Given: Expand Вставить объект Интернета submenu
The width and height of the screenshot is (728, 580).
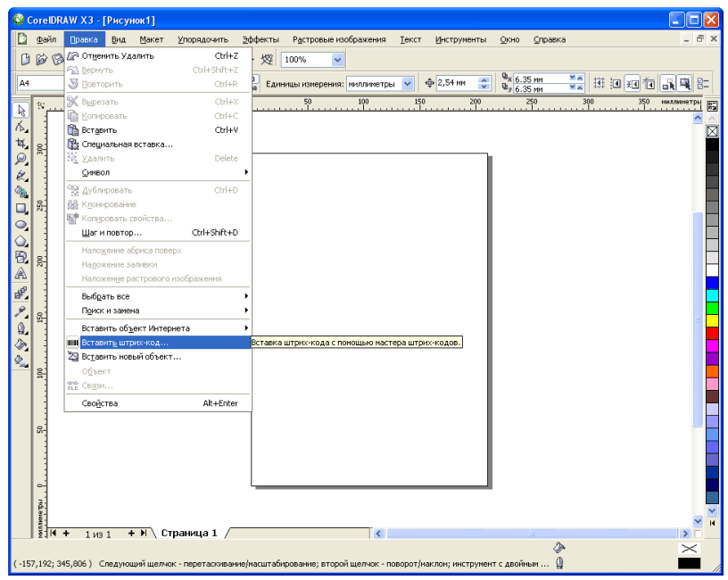Looking at the screenshot, I should 158,328.
